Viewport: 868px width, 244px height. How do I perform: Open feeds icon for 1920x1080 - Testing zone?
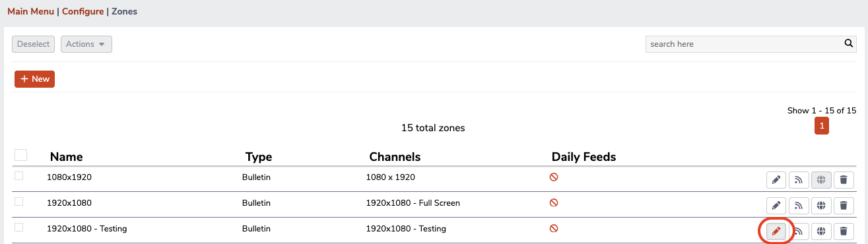pyautogui.click(x=799, y=231)
